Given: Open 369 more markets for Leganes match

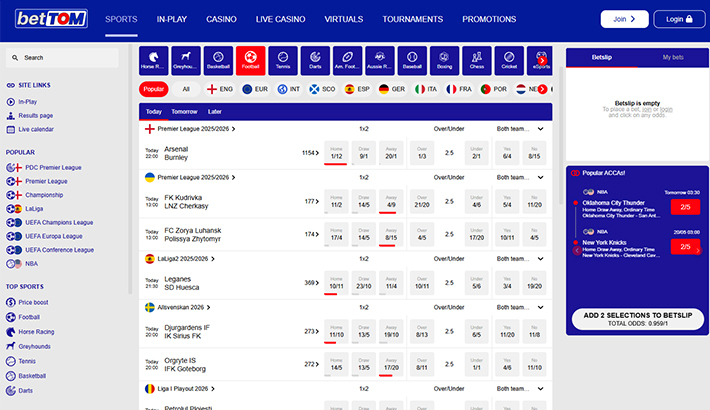Looking at the screenshot, I should point(312,283).
